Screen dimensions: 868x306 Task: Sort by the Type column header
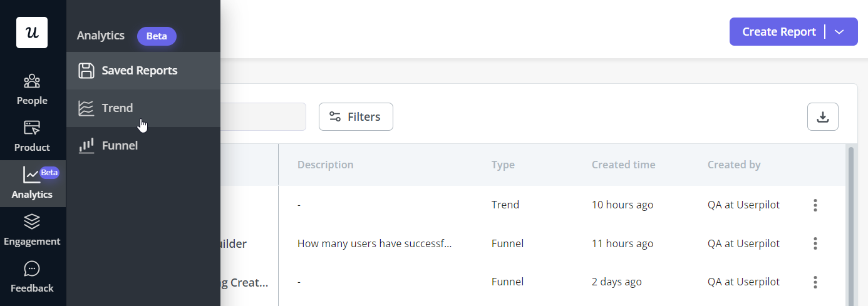(x=503, y=165)
